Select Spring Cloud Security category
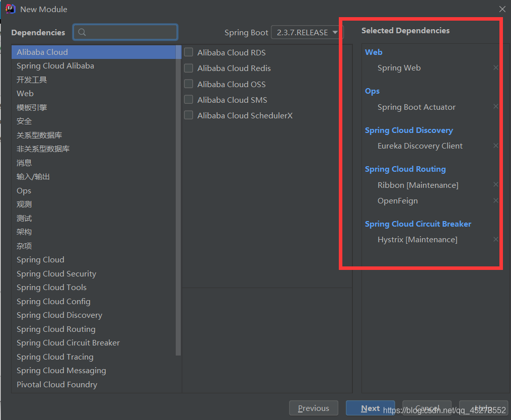The height and width of the screenshot is (420, 511). point(94,274)
